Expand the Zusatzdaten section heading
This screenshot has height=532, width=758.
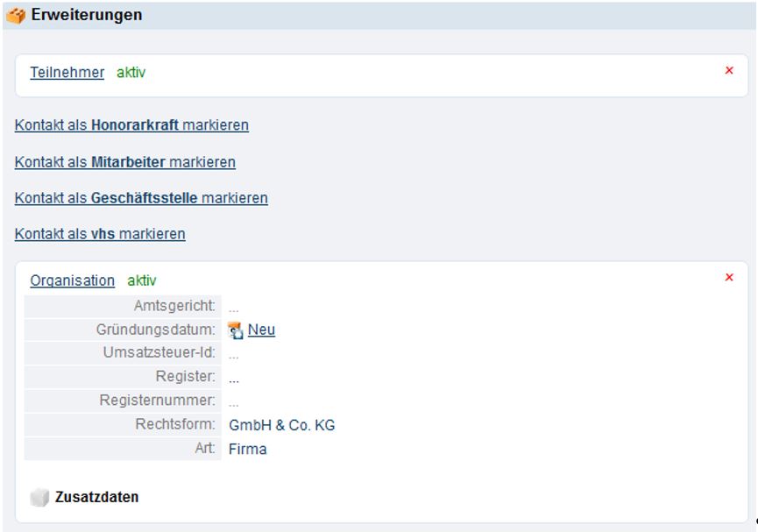[96, 497]
